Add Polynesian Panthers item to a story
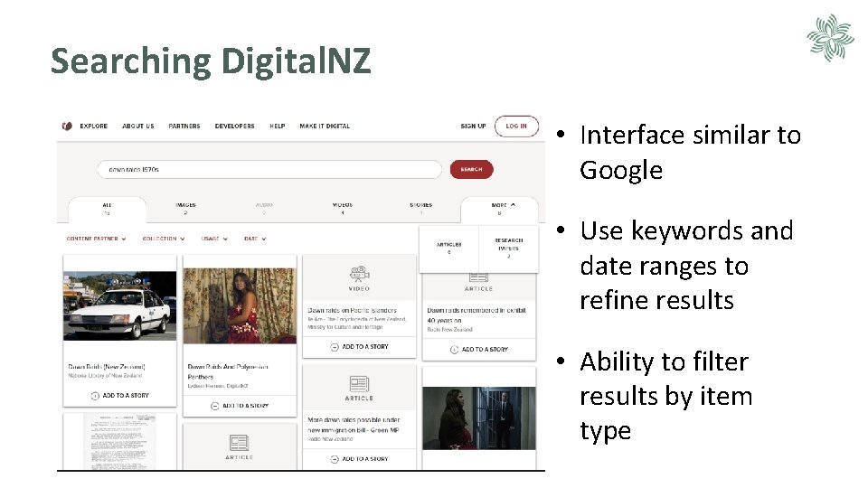Image resolution: width=868 pixels, height=488 pixels. 240,406
